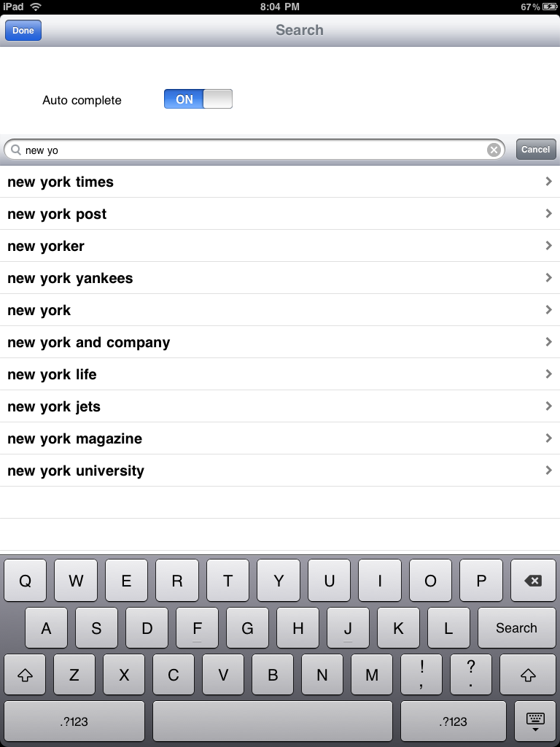Clear the search field text
This screenshot has height=747, width=560.
pos(494,149)
